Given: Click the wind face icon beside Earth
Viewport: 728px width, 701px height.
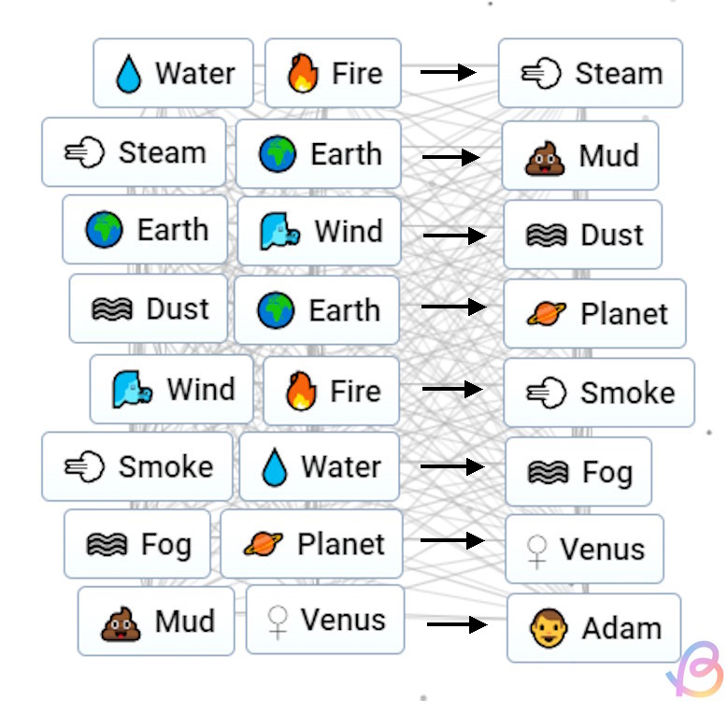Looking at the screenshot, I should coord(280,231).
